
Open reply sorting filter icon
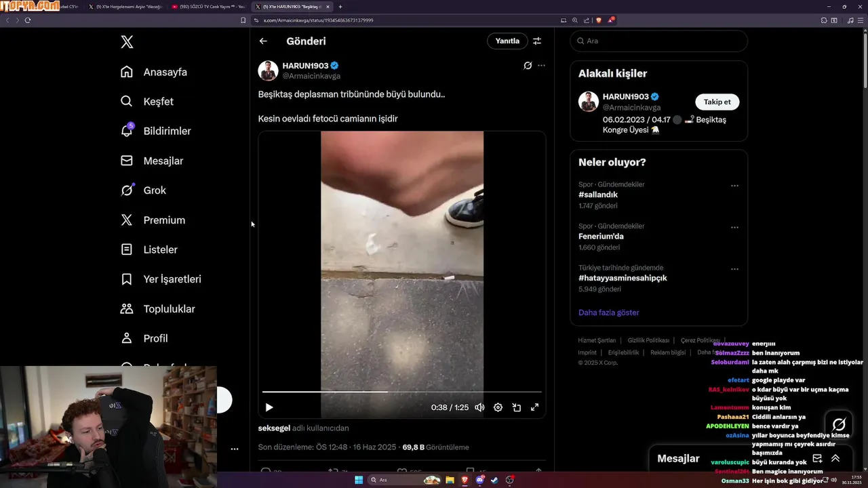coord(537,41)
